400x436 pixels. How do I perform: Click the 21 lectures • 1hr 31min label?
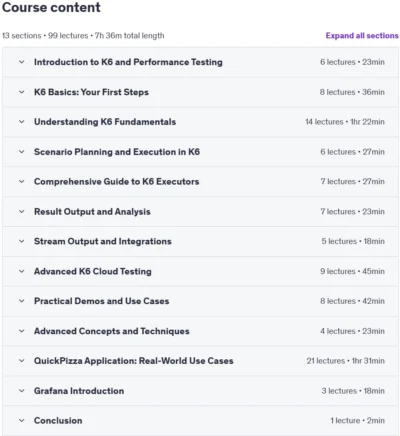[x=346, y=361]
